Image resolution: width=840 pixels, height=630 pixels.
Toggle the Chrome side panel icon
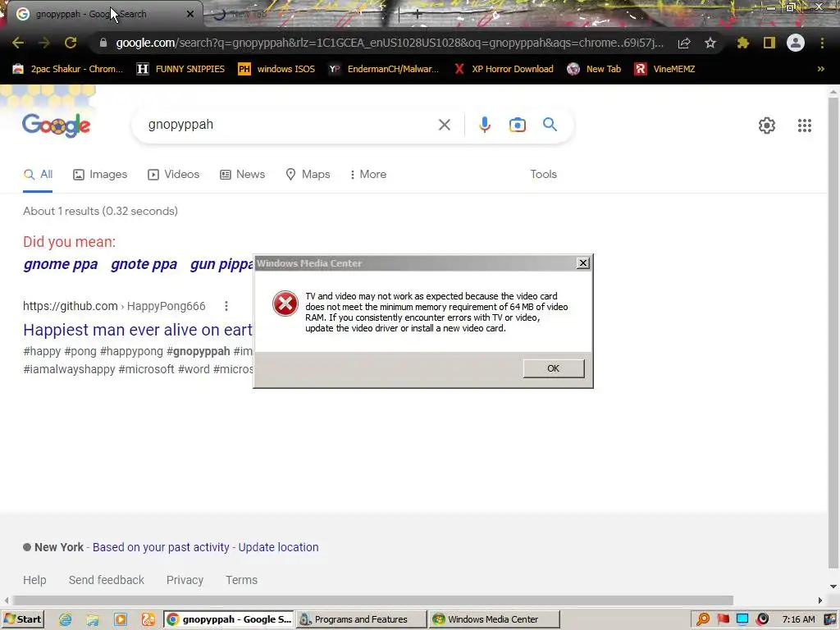click(x=769, y=43)
